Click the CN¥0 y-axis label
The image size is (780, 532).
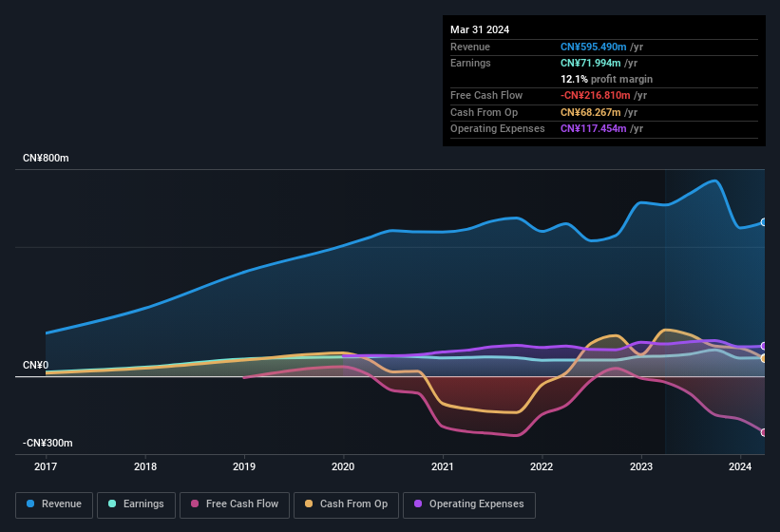point(35,365)
